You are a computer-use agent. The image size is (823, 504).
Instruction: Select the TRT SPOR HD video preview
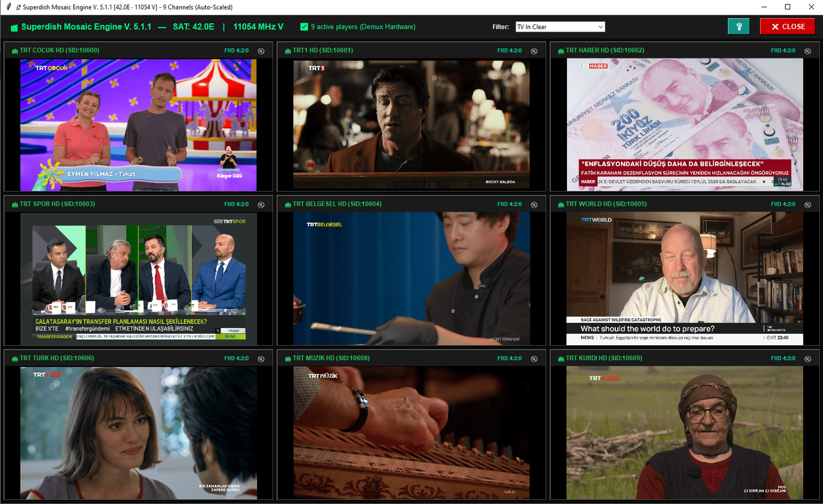point(138,278)
